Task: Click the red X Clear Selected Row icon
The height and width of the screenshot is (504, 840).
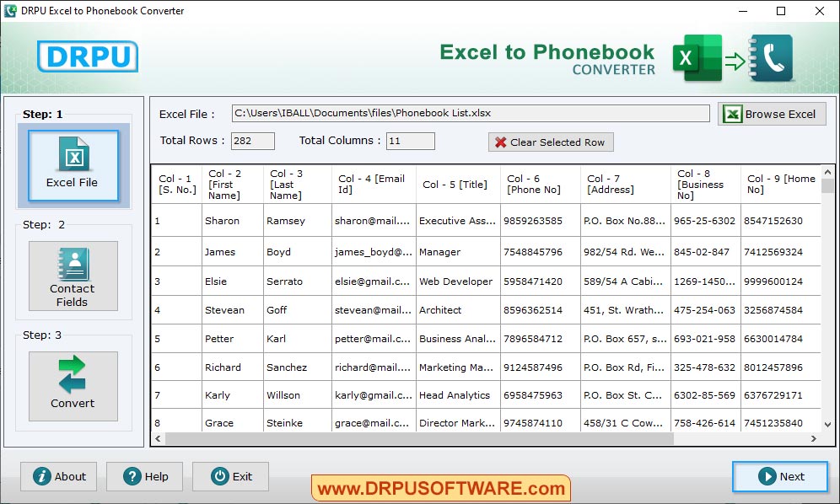Action: [500, 141]
